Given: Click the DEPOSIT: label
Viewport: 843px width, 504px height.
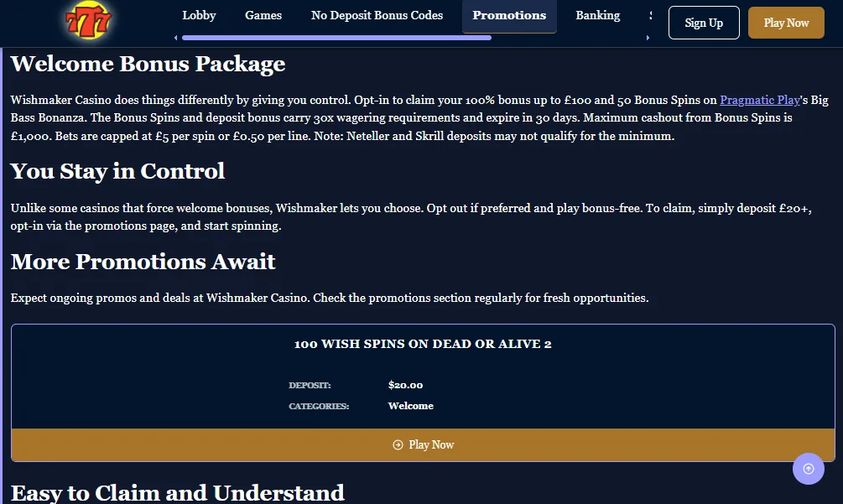Looking at the screenshot, I should tap(310, 385).
